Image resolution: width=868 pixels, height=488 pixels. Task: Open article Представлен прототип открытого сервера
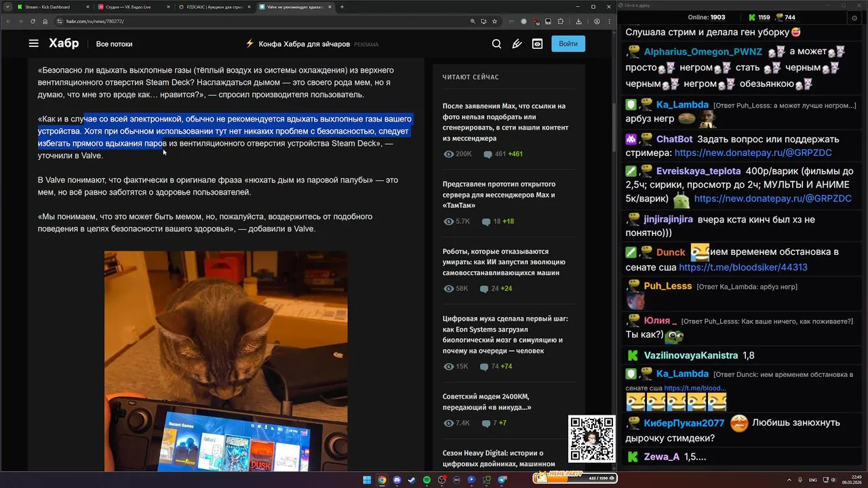pyautogui.click(x=498, y=195)
